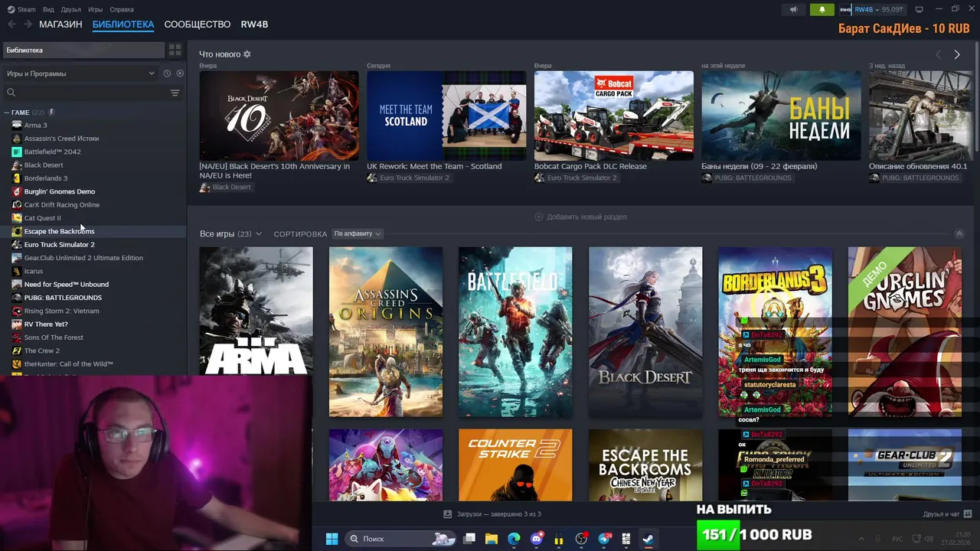The height and width of the screenshot is (551, 980).
Task: Open Task View in the taskbar
Action: [469, 539]
